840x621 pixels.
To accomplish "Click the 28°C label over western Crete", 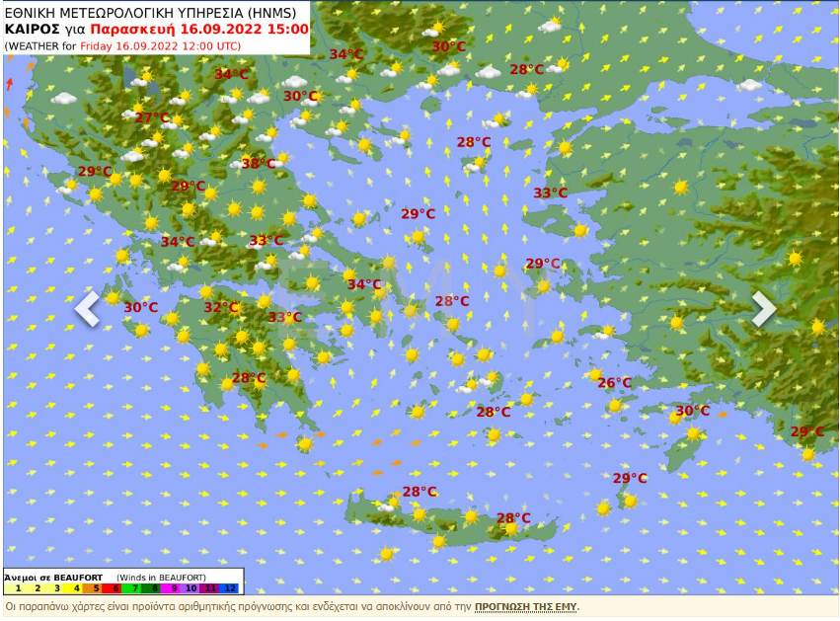I will [x=420, y=492].
